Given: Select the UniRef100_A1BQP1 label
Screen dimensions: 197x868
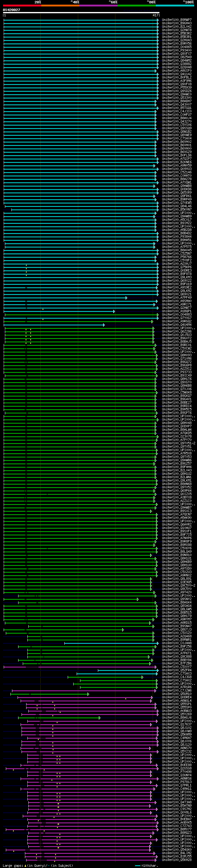Looking at the screenshot, I should point(177,311).
